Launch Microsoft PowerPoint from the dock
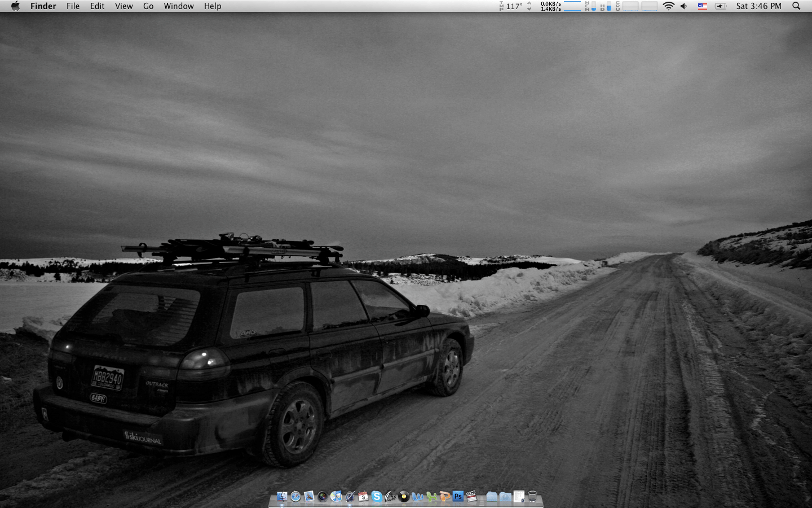 click(x=444, y=496)
